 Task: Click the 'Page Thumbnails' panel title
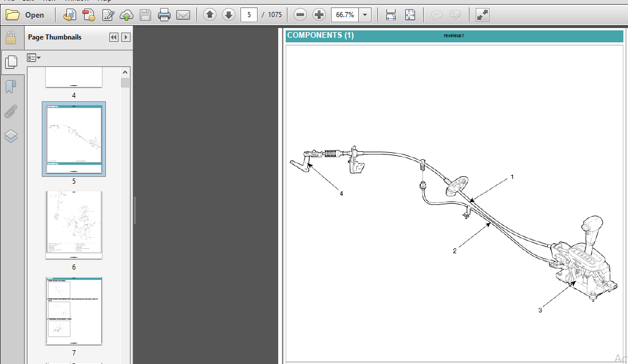point(54,37)
